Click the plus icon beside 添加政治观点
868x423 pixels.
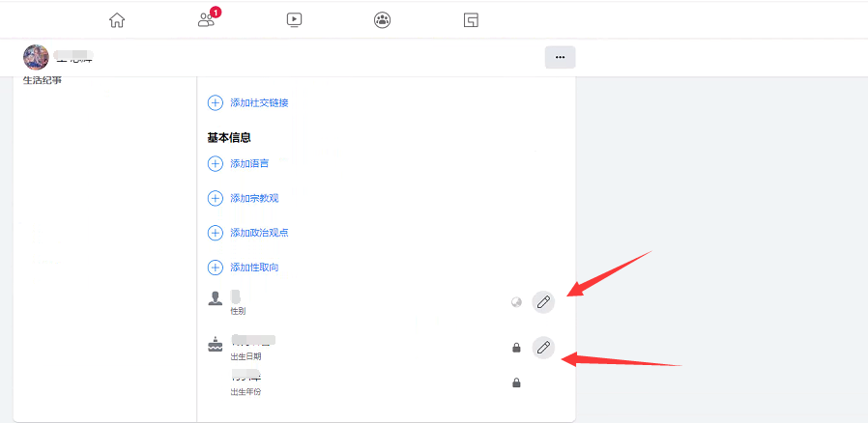[x=216, y=233]
